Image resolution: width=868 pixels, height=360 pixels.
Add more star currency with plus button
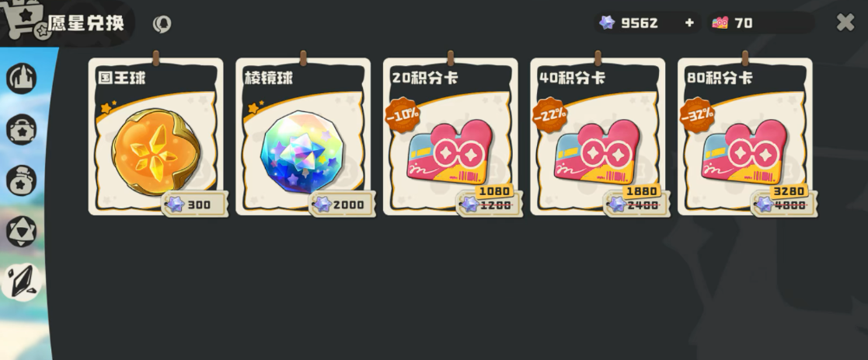pyautogui.click(x=689, y=23)
